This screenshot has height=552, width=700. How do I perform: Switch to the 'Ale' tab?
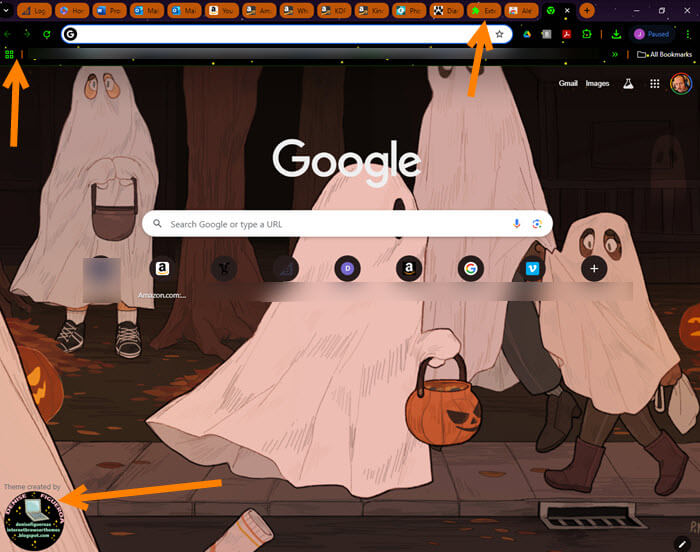pos(521,10)
